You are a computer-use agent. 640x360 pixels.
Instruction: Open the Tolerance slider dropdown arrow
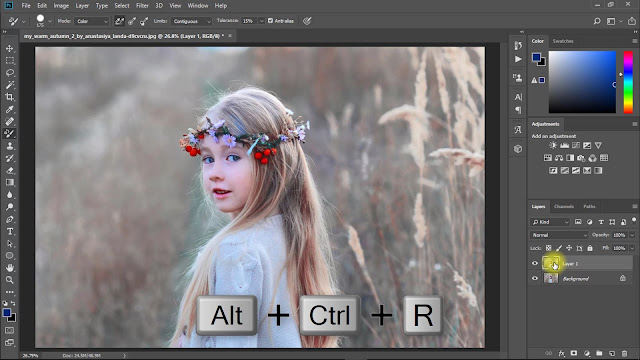[x=262, y=21]
